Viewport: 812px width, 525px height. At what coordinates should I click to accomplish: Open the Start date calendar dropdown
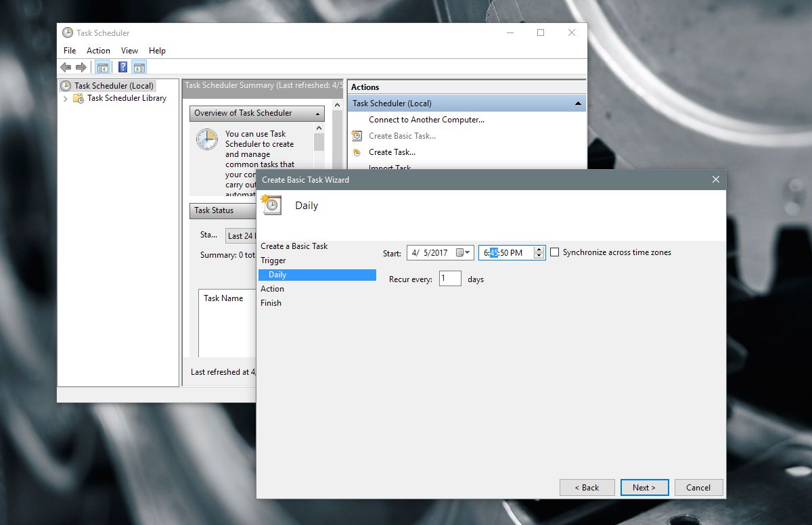pyautogui.click(x=464, y=252)
